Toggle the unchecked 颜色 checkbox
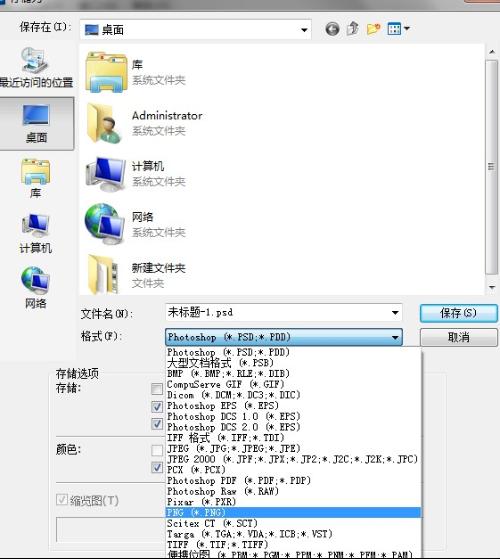The image size is (500, 559). tap(157, 450)
